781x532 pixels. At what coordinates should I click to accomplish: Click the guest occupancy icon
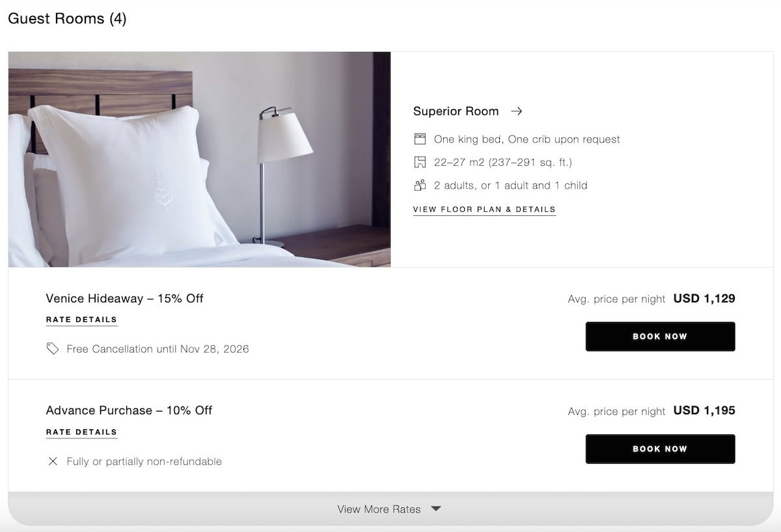click(420, 185)
